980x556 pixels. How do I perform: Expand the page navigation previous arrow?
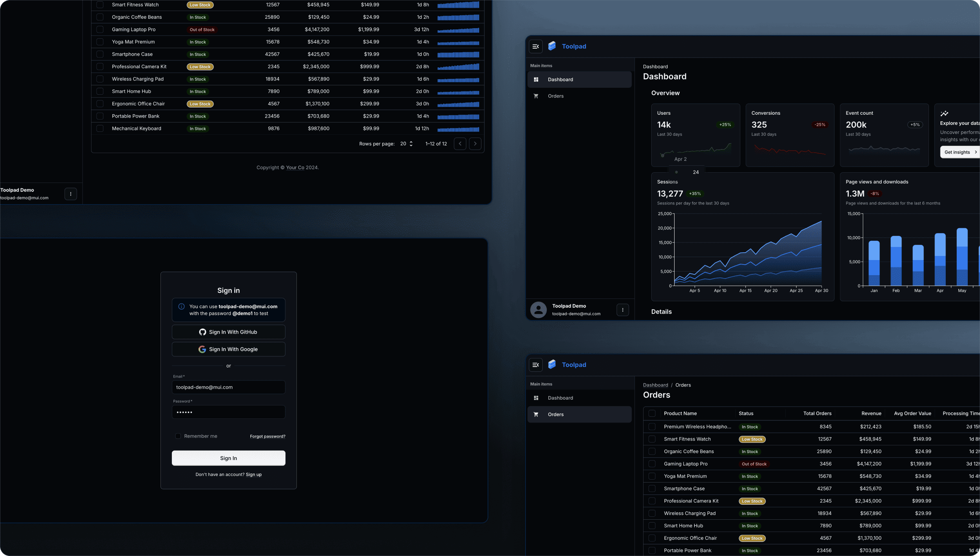[x=460, y=143]
